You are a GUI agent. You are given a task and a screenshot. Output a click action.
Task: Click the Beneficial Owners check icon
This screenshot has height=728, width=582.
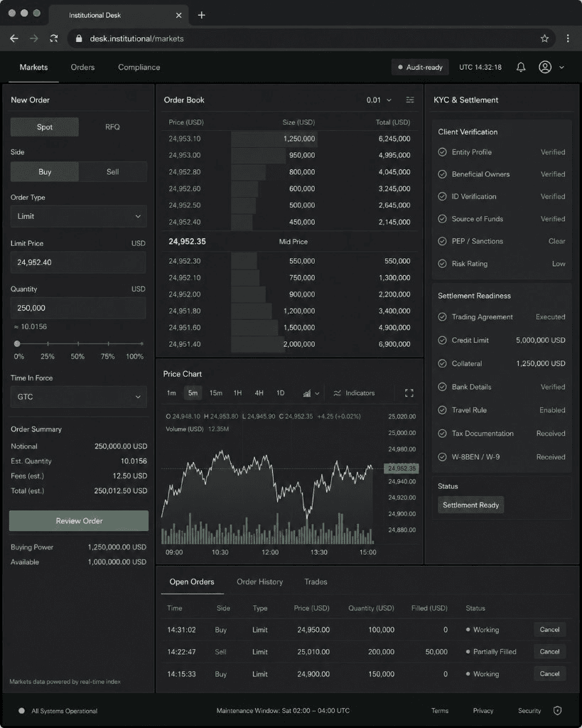(x=442, y=174)
